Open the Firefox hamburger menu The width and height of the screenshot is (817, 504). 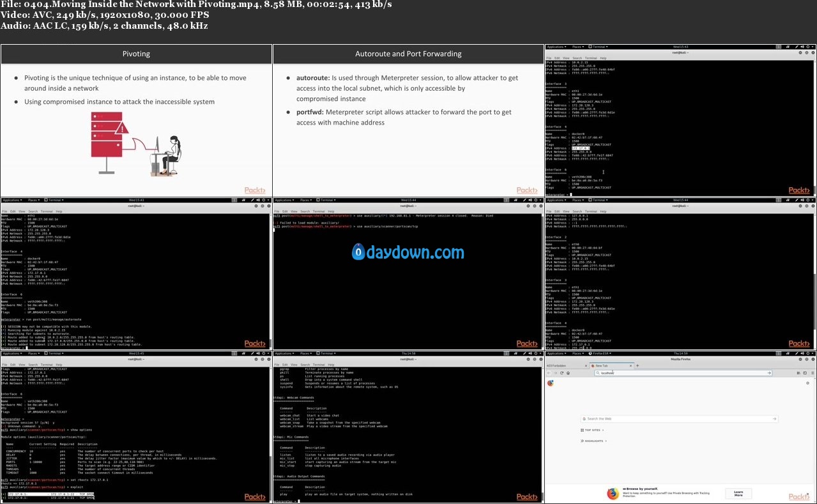click(x=813, y=373)
